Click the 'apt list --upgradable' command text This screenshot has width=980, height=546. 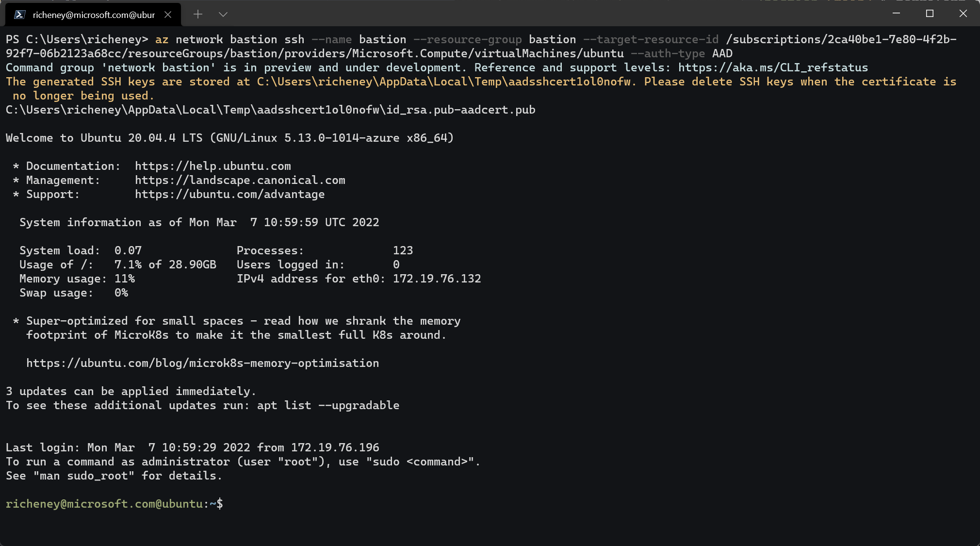coord(328,405)
